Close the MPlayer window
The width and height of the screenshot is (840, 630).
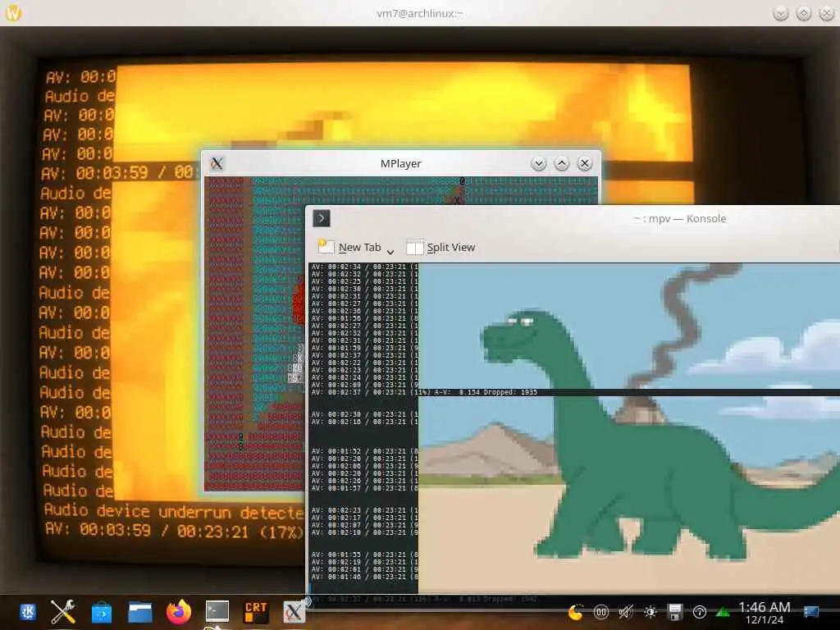point(584,163)
